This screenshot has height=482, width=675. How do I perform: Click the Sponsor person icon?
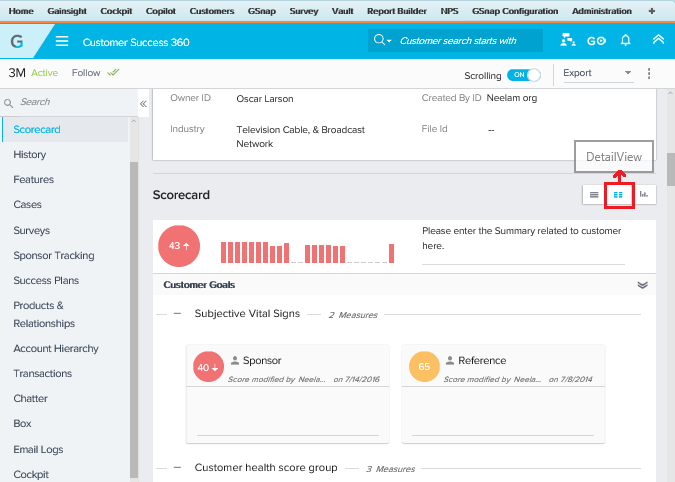click(235, 360)
